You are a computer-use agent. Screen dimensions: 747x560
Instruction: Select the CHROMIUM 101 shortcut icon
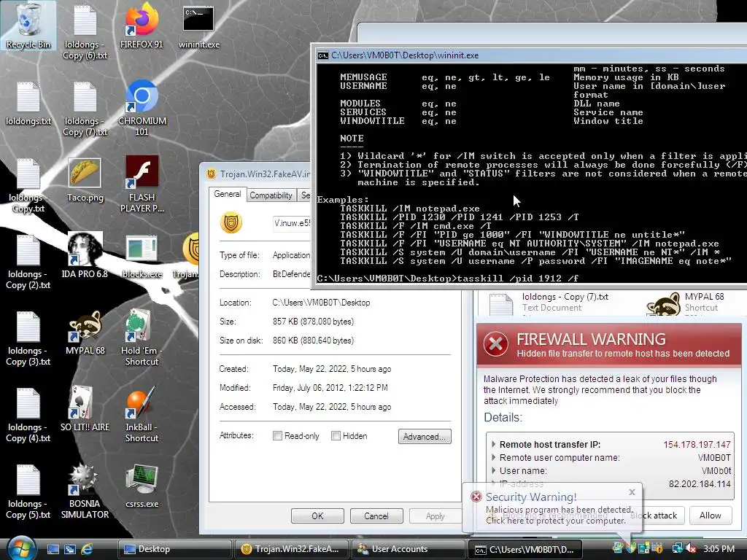[x=142, y=109]
